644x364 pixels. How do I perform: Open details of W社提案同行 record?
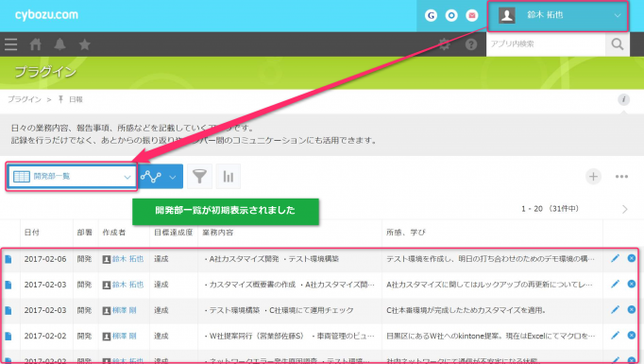8,336
